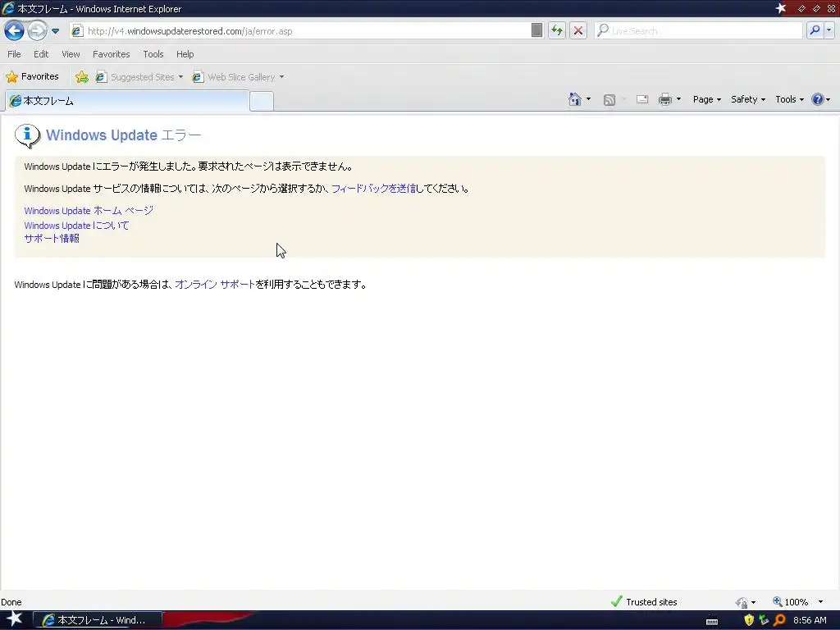Click the Compatibility View icon in address bar
This screenshot has height=630, width=840.
536,30
